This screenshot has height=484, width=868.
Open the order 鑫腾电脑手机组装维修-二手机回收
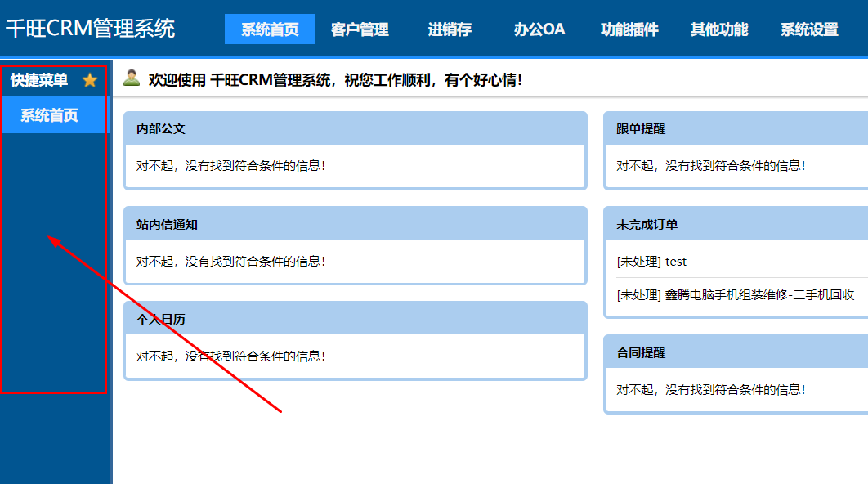tap(736, 295)
